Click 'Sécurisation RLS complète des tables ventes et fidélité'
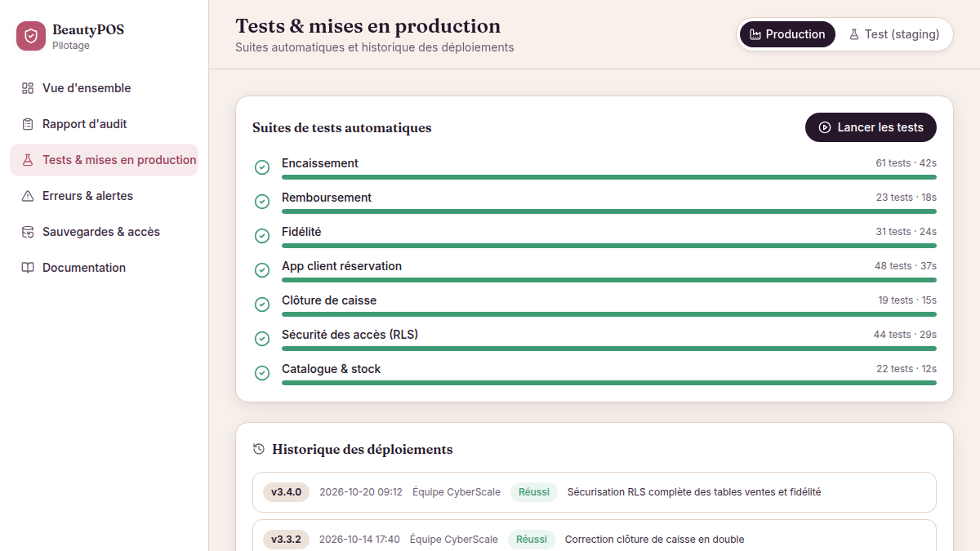Viewport: 980px width, 551px height. point(694,492)
